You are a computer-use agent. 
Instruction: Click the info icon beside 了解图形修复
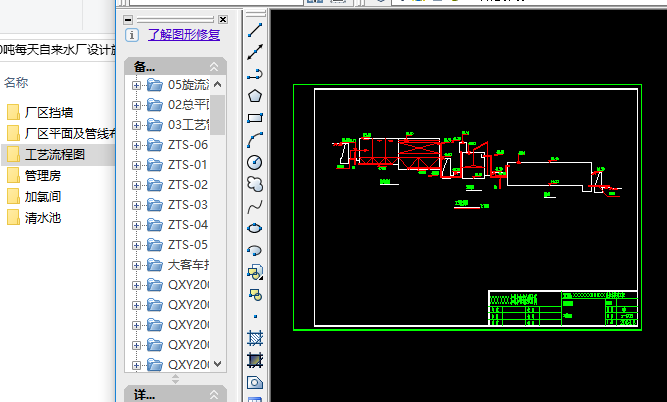(x=132, y=35)
